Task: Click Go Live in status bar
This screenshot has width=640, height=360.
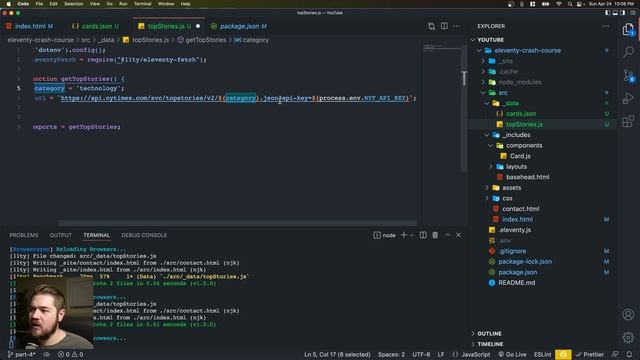Action: tap(512, 354)
